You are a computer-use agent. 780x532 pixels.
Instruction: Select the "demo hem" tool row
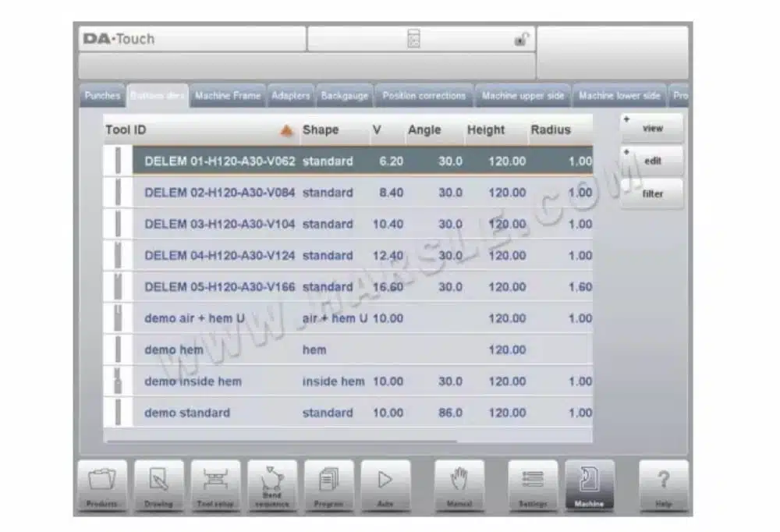348,349
